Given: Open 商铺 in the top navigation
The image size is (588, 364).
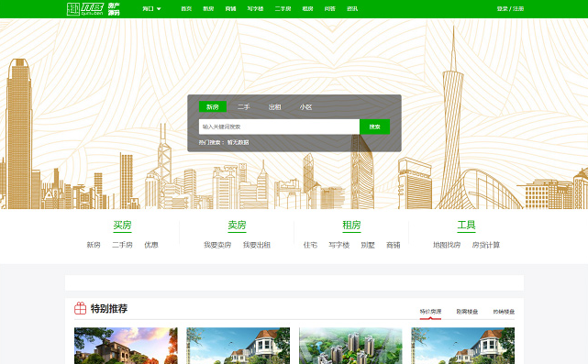Looking at the screenshot, I should [x=230, y=8].
